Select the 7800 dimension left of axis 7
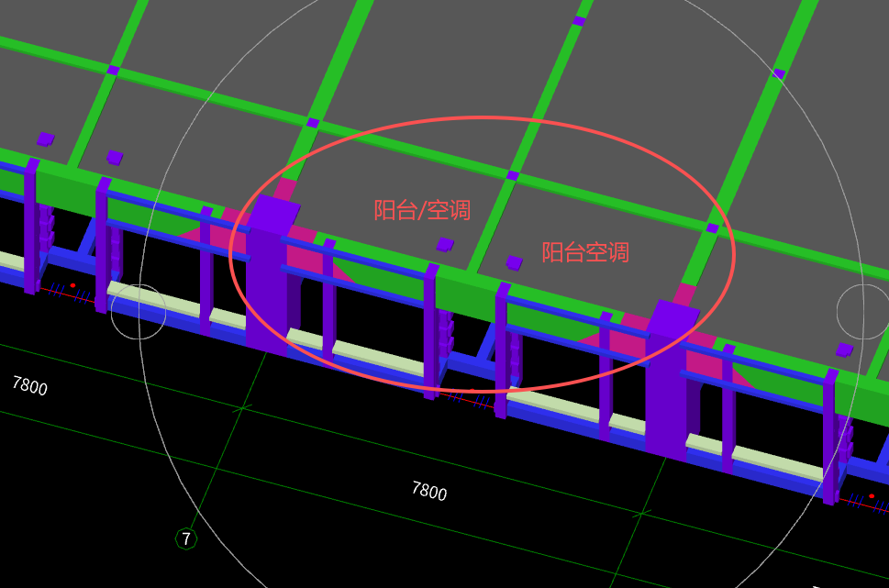Viewport: 889px width, 588px height. [30, 385]
